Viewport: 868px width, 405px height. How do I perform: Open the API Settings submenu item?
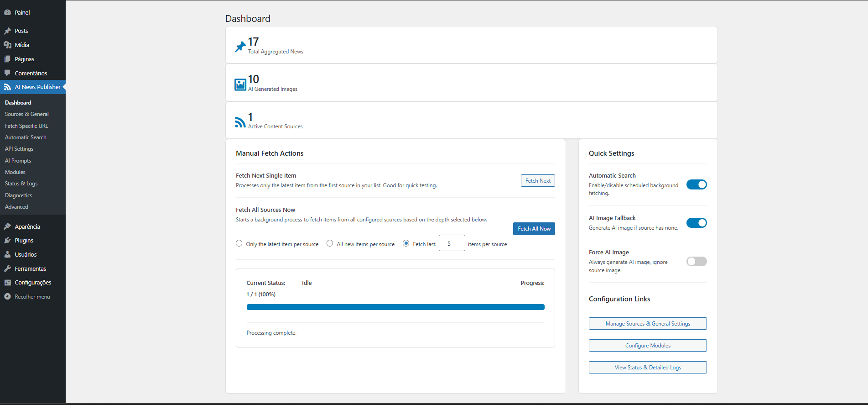tap(19, 149)
